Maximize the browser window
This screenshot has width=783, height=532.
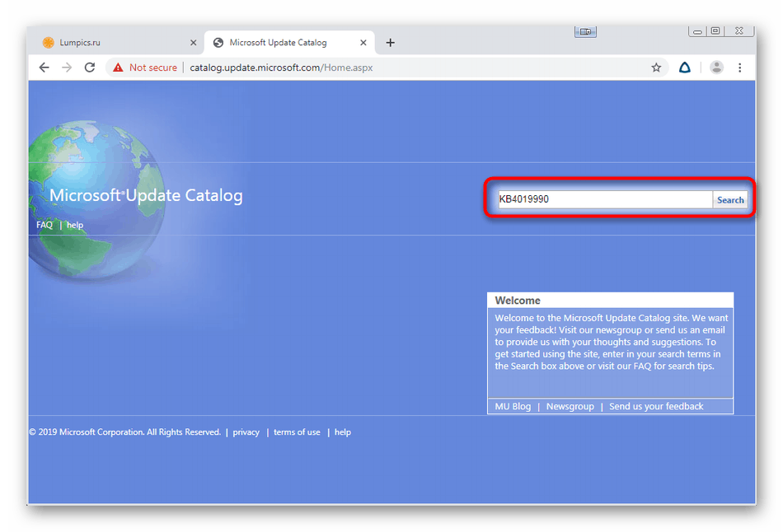(715, 31)
